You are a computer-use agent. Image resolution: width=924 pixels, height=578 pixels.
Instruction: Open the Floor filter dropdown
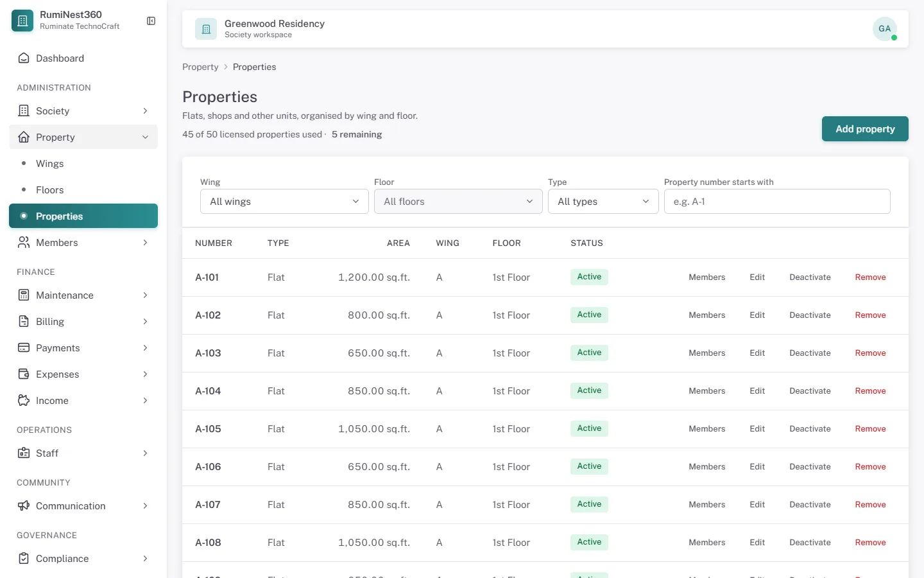coord(458,202)
